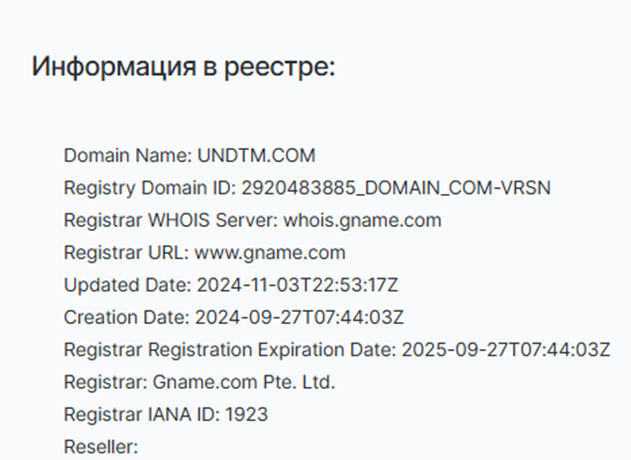
Task: Click the UNDTM.COM domain name value
Action: tap(257, 156)
